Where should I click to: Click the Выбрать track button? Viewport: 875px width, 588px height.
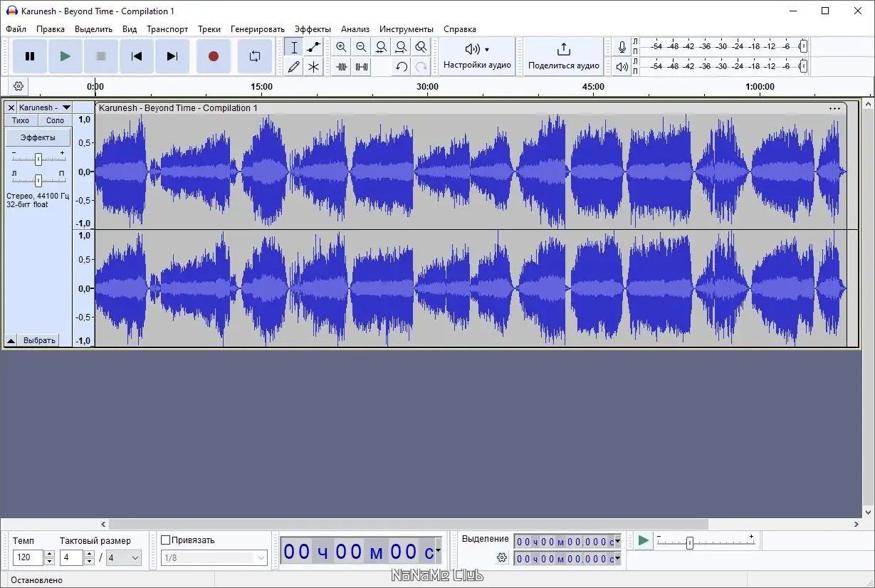click(x=39, y=340)
